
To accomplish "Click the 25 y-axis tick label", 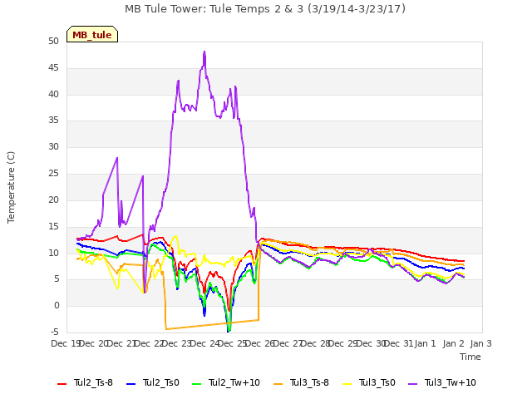I will pyautogui.click(x=53, y=174).
